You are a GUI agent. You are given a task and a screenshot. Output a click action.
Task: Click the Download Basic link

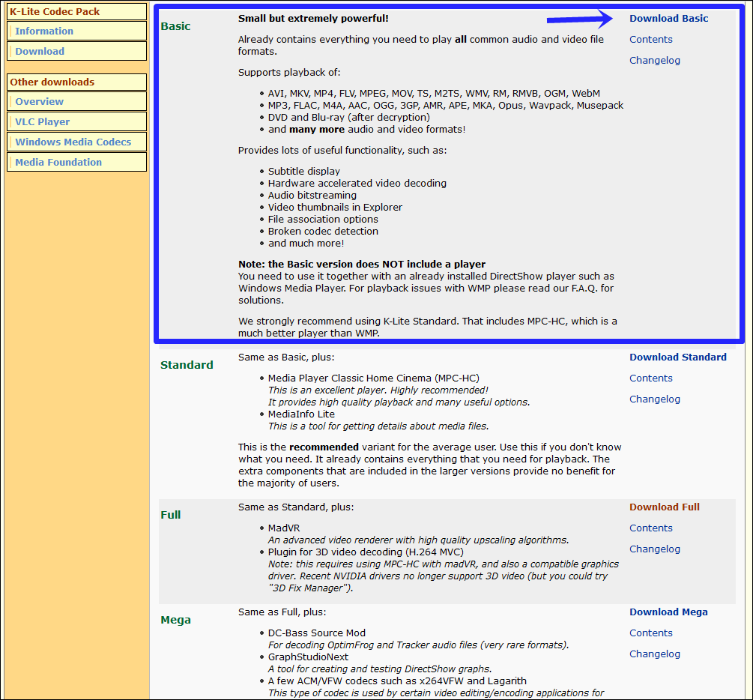pos(668,19)
